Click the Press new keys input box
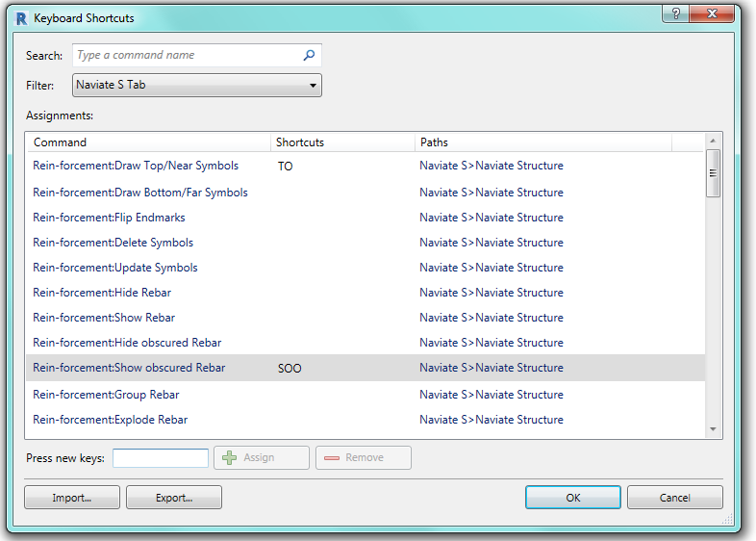 tap(161, 458)
